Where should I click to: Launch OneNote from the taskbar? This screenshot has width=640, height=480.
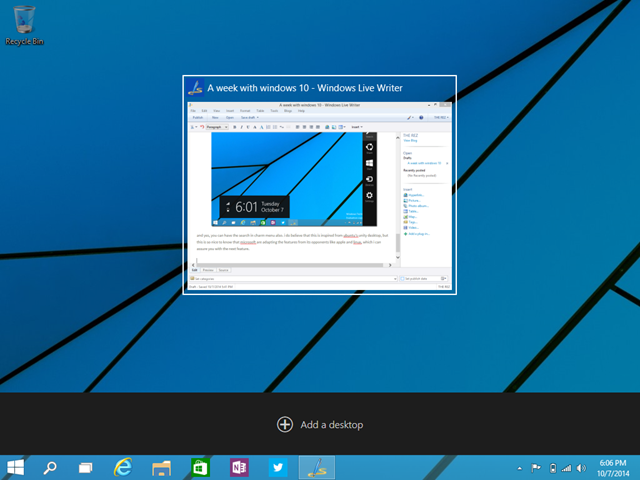(x=238, y=467)
